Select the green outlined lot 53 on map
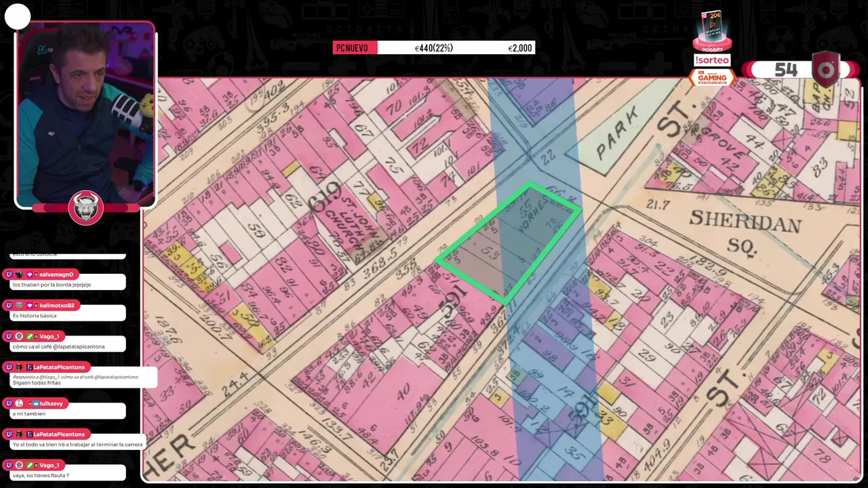868x488 pixels. [x=507, y=242]
